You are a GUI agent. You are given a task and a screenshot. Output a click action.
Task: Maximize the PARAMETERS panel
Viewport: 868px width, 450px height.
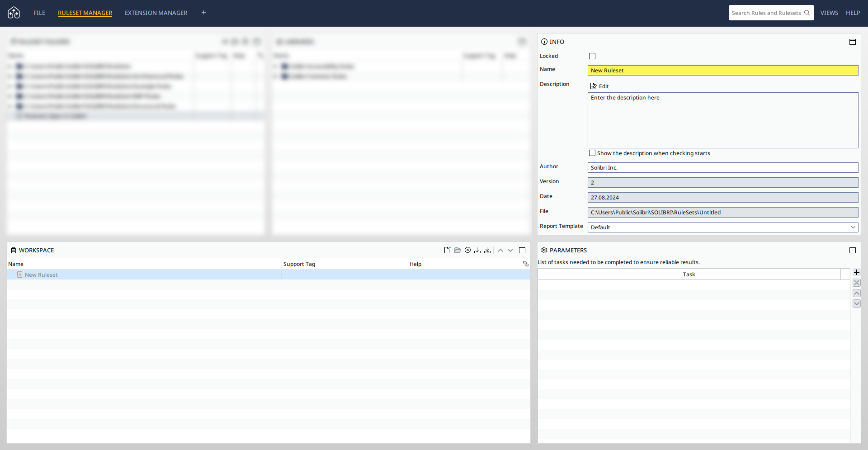pyautogui.click(x=853, y=250)
